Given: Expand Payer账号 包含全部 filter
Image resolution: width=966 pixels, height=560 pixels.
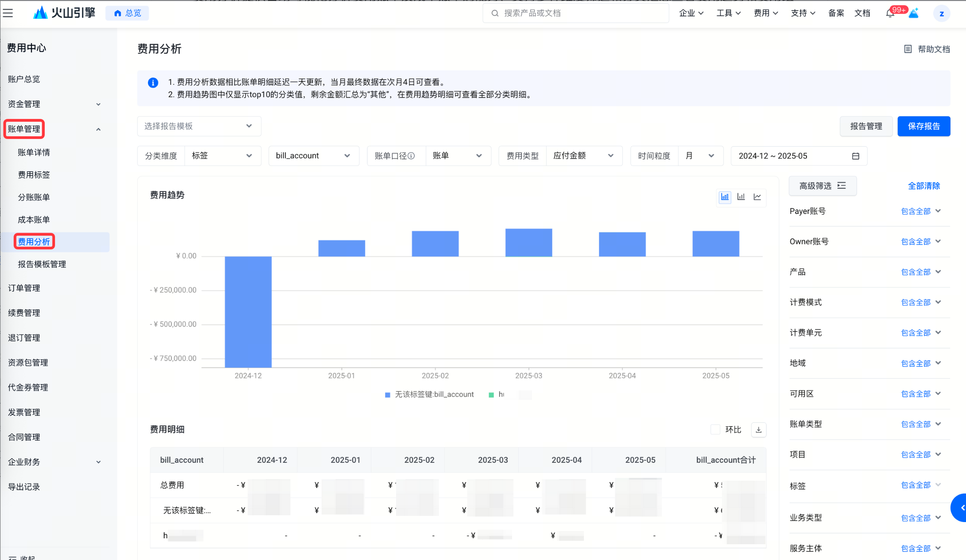Looking at the screenshot, I should (x=921, y=211).
